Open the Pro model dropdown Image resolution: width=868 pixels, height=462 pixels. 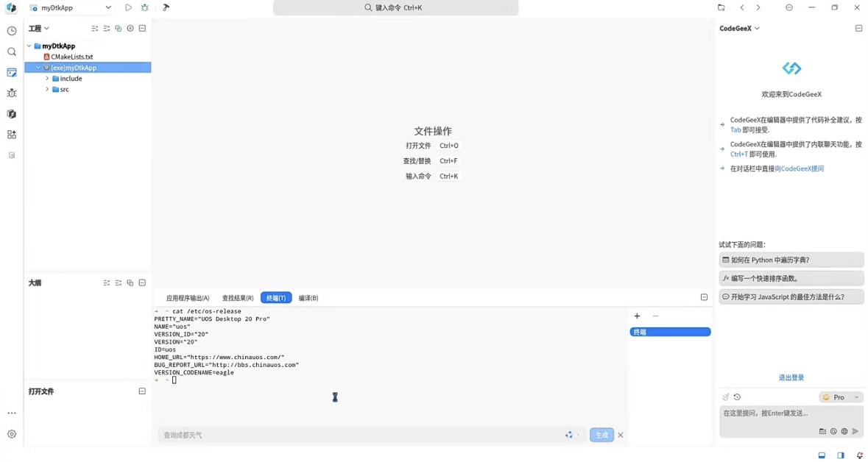(x=841, y=397)
